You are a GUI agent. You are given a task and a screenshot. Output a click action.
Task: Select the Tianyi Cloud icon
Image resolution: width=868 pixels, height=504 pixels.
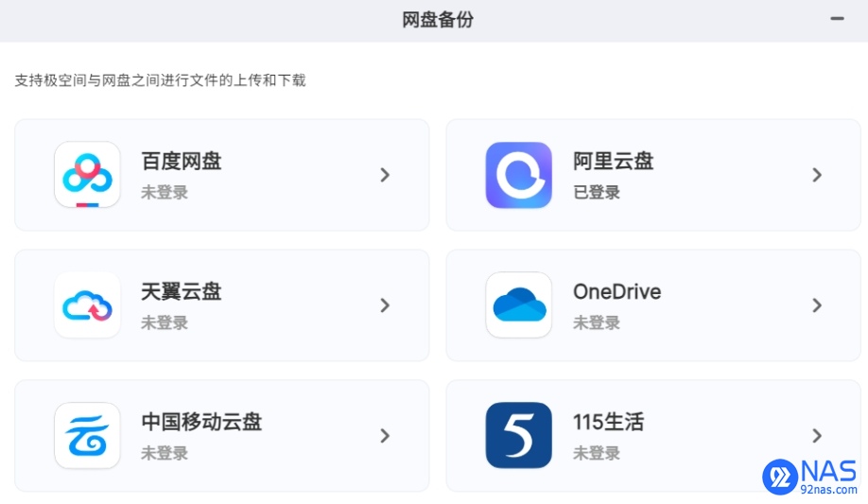[x=88, y=305]
